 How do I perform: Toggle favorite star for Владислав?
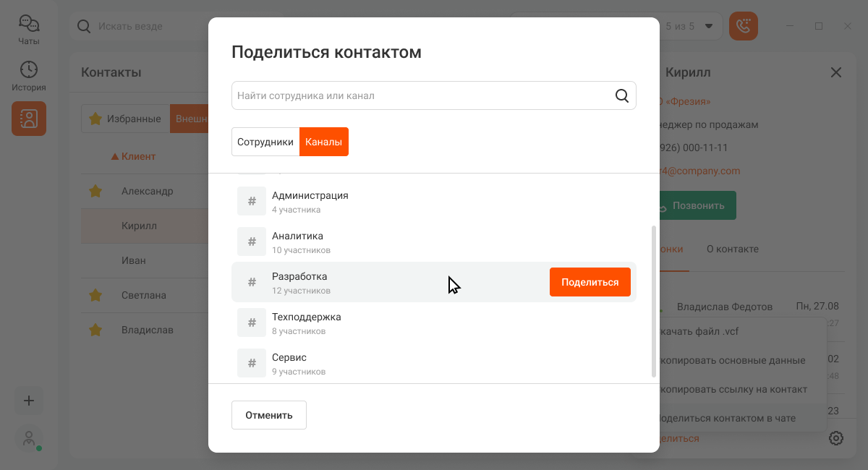[95, 330]
